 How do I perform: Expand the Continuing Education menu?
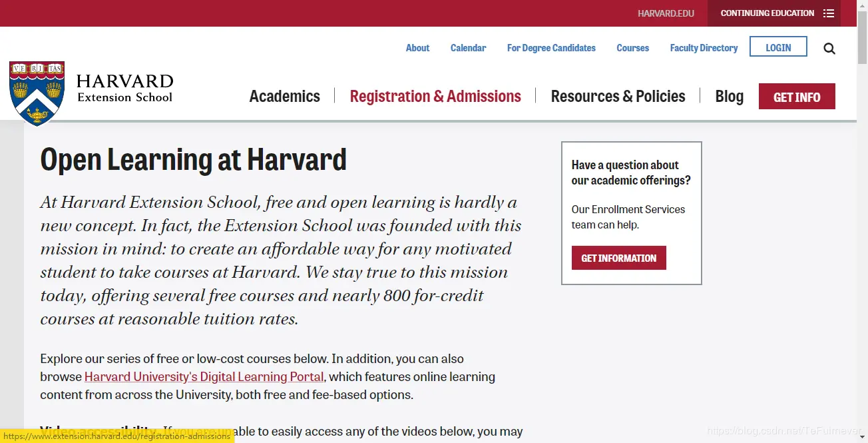(x=767, y=13)
